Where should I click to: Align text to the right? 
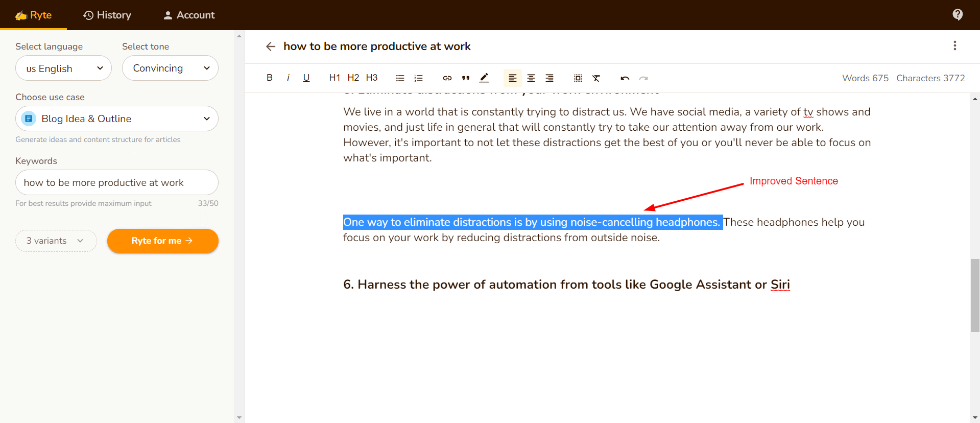pyautogui.click(x=549, y=78)
